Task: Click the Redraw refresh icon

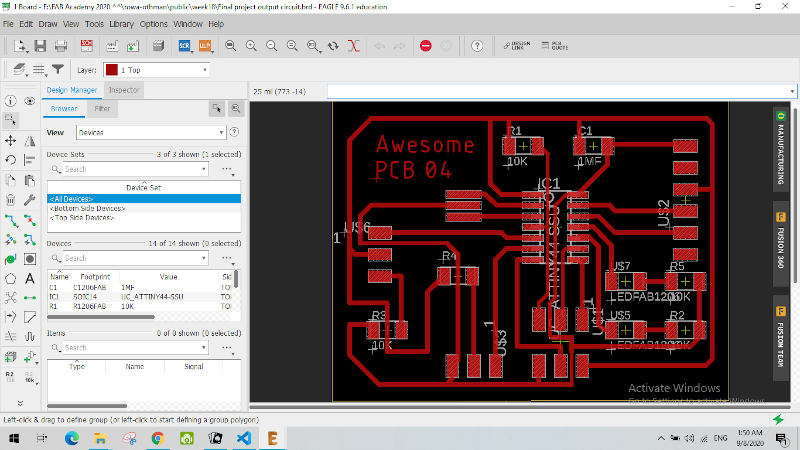Action: (x=333, y=46)
